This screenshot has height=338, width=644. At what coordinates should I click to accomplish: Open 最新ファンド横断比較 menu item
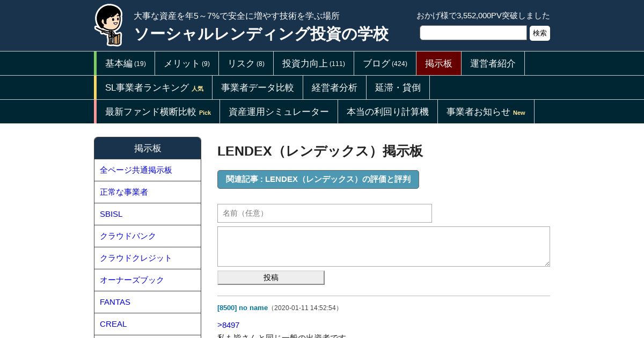pos(158,112)
